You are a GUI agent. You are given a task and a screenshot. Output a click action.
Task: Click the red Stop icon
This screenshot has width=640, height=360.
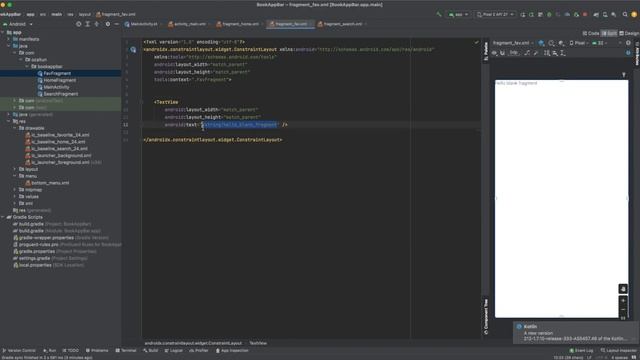[x=585, y=14]
